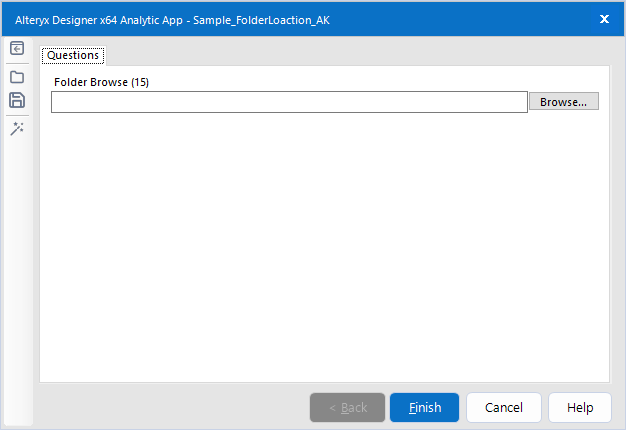This screenshot has height=430, width=626.
Task: Run the app by pressing Finish
Action: pyautogui.click(x=424, y=408)
